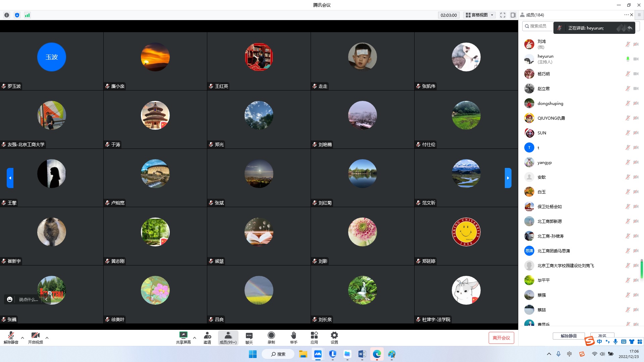
Task: Show meeting info icon
Action: point(7,15)
